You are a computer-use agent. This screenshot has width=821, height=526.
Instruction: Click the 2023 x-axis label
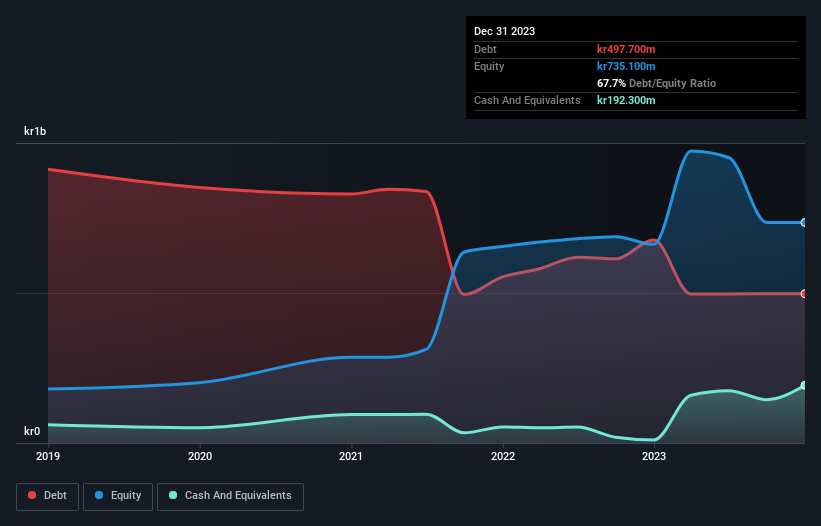[654, 456]
